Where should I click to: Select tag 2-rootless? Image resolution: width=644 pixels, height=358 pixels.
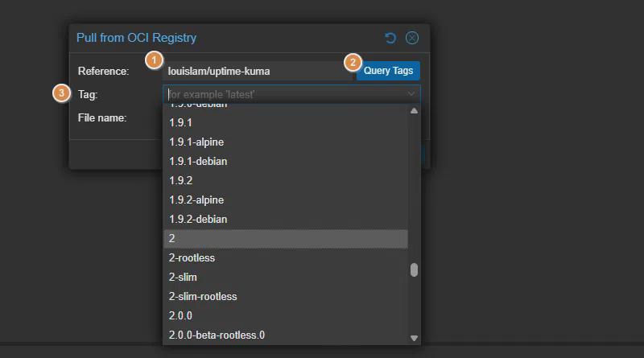(x=286, y=257)
